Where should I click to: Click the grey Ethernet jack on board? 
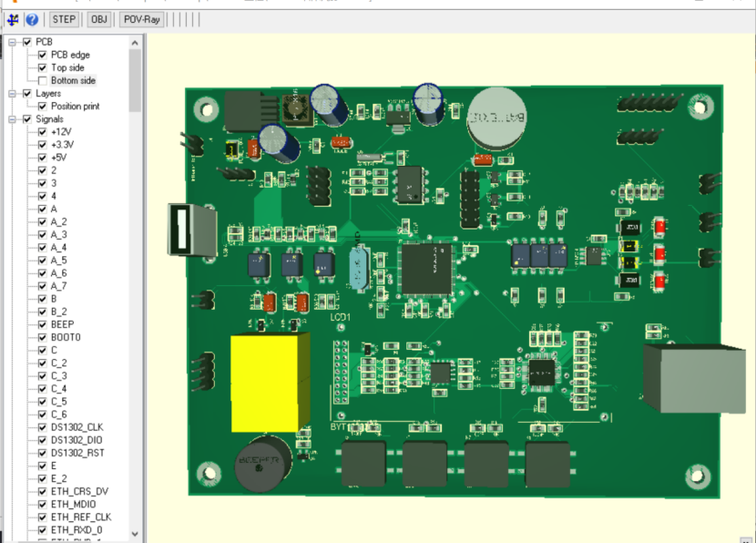694,379
